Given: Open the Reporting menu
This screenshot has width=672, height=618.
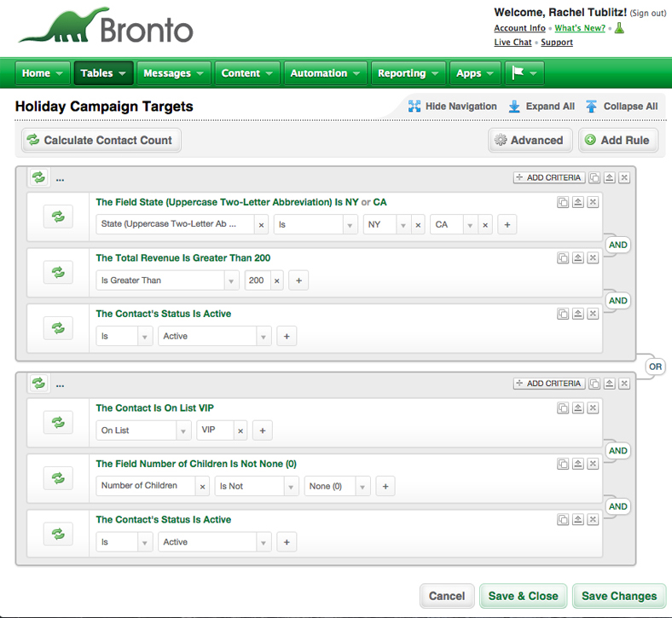Looking at the screenshot, I should click(408, 73).
